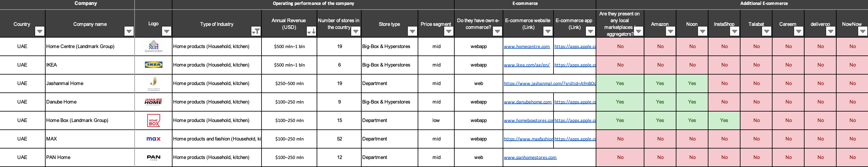Select the Home Box logo image
The image size is (868, 167).
(154, 120)
